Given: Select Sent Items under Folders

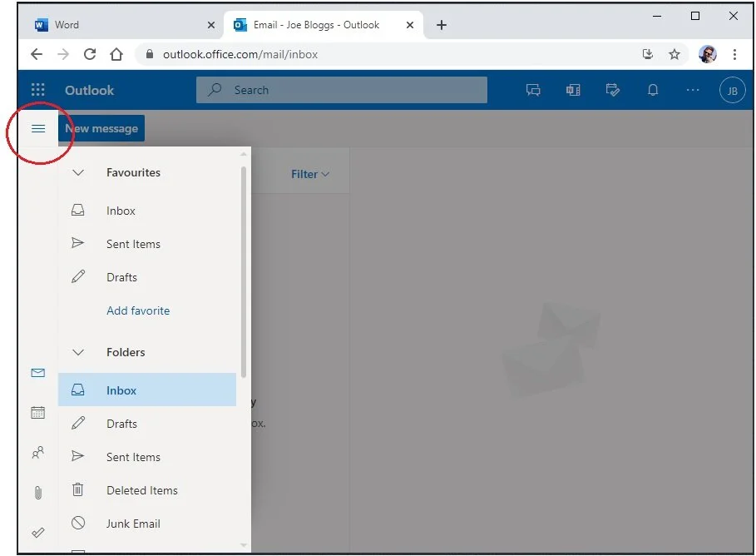Looking at the screenshot, I should click(x=147, y=457).
